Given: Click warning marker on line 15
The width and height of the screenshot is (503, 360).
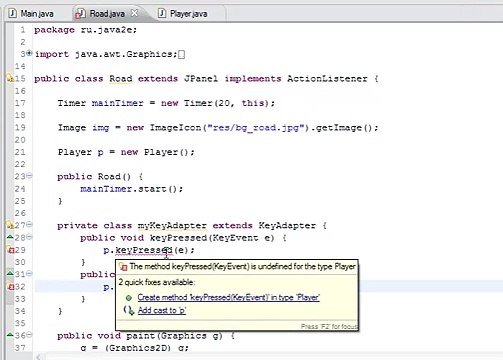Looking at the screenshot, I should [10, 79].
